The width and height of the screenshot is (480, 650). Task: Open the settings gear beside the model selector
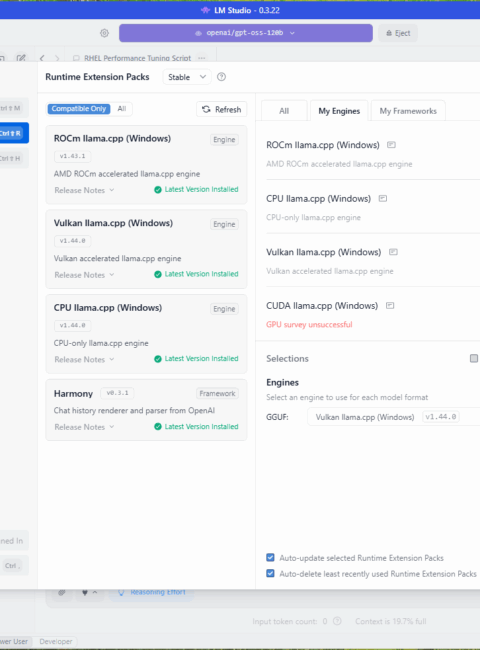tap(104, 33)
